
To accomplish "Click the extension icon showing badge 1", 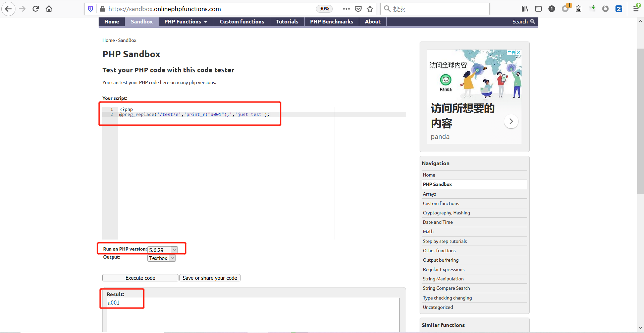I will point(566,9).
